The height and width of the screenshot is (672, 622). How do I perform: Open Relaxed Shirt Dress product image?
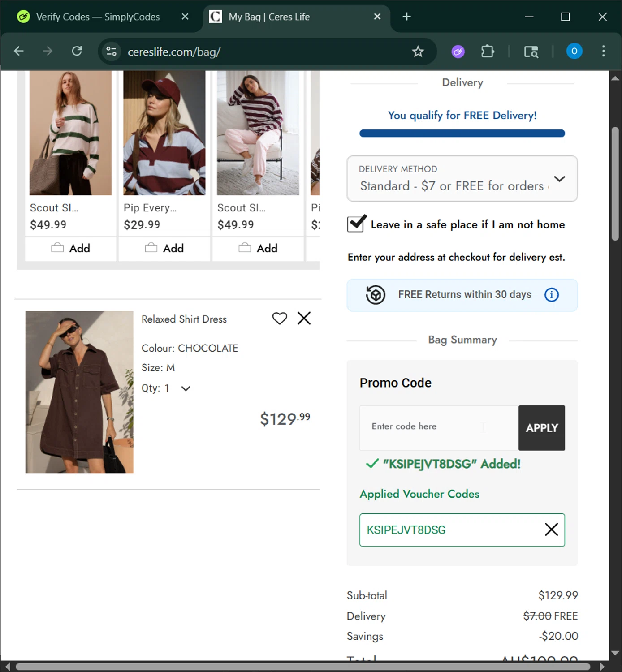click(x=79, y=392)
